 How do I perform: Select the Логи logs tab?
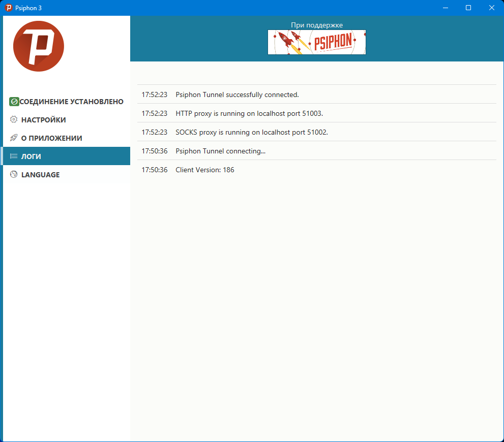pyautogui.click(x=67, y=156)
